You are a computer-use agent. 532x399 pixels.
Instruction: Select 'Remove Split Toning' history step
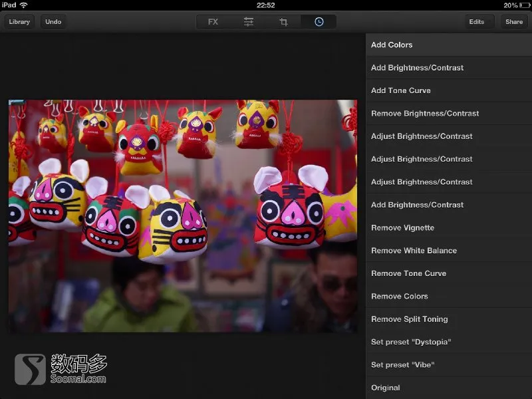pyautogui.click(x=449, y=319)
